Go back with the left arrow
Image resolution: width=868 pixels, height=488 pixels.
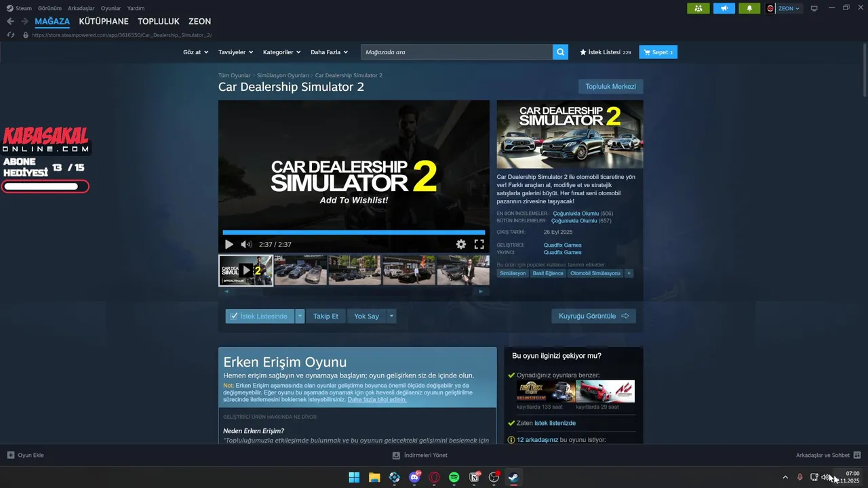[x=10, y=22]
